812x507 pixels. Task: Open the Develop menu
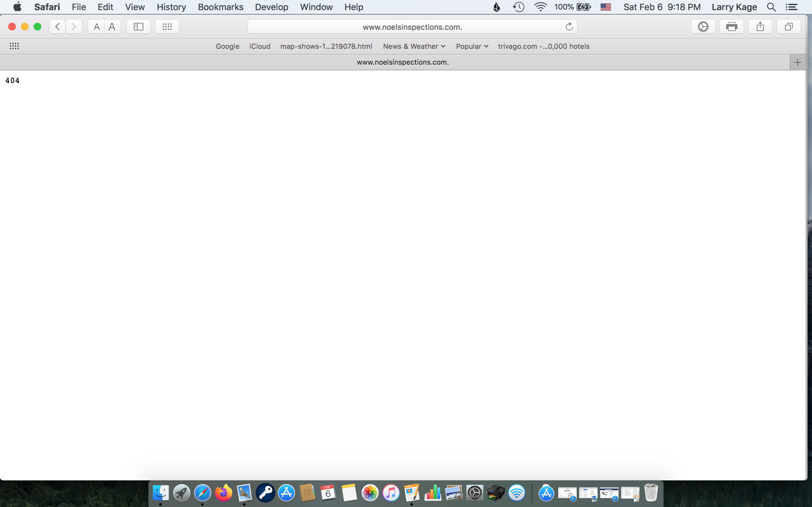[272, 7]
